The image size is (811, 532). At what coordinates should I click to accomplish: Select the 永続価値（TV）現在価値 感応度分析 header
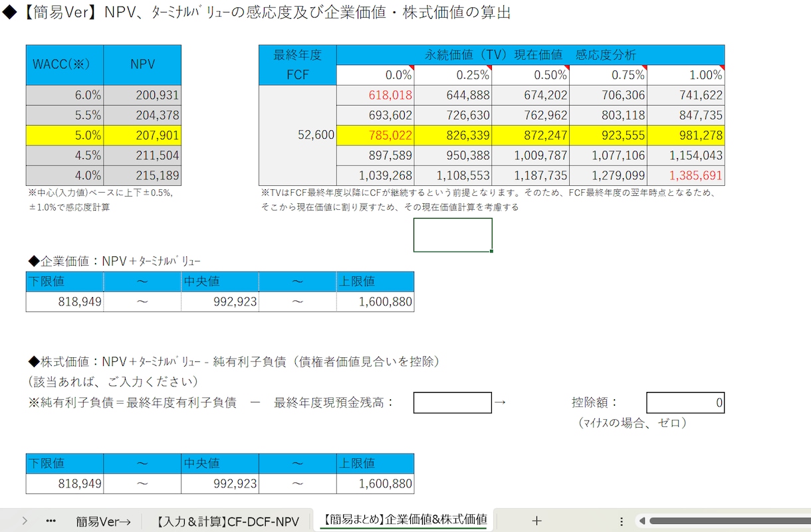[x=530, y=55]
